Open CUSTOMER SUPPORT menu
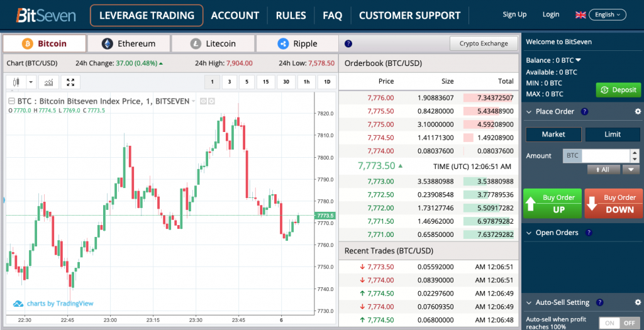 click(x=409, y=16)
